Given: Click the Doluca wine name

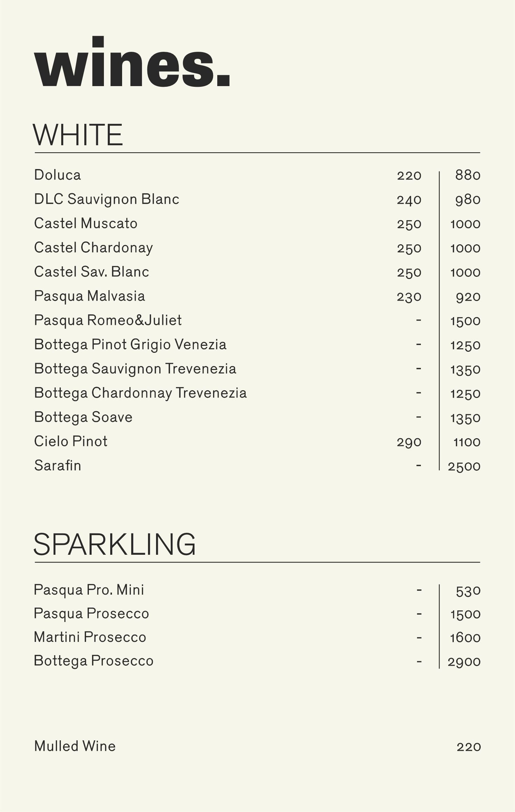Looking at the screenshot, I should click(x=57, y=175).
